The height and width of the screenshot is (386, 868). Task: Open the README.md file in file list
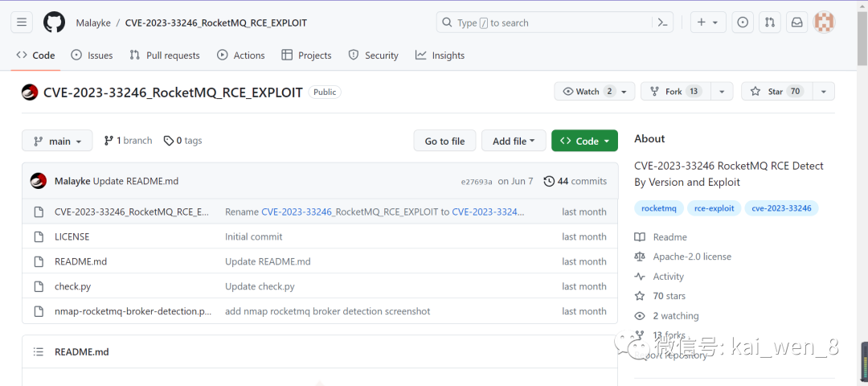coord(81,261)
